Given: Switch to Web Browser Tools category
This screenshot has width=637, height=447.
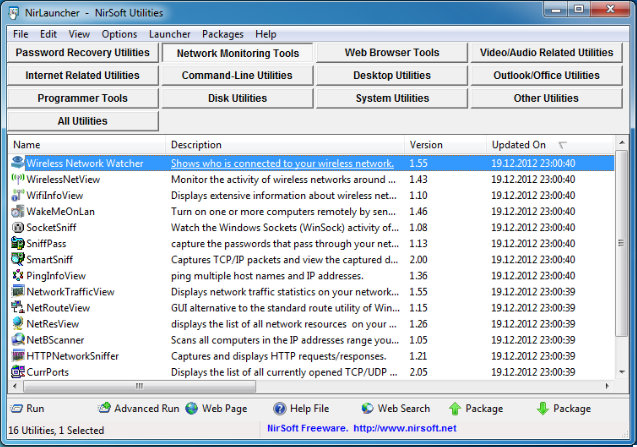Looking at the screenshot, I should coord(392,52).
